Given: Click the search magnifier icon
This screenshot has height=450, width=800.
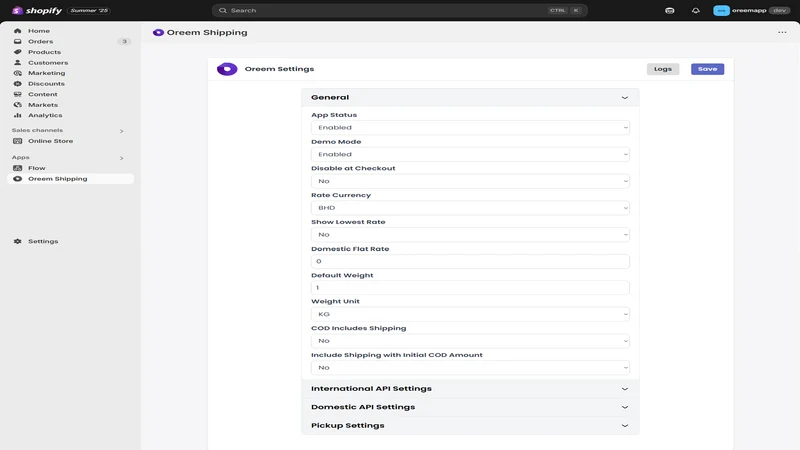Looking at the screenshot, I should (x=223, y=10).
